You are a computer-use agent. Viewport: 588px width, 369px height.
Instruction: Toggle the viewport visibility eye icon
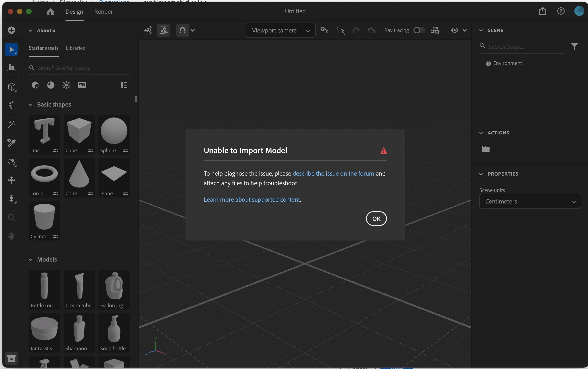click(454, 30)
